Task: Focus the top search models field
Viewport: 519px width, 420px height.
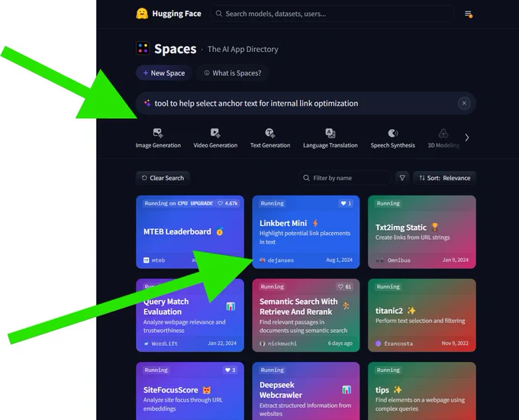Action: coord(332,14)
